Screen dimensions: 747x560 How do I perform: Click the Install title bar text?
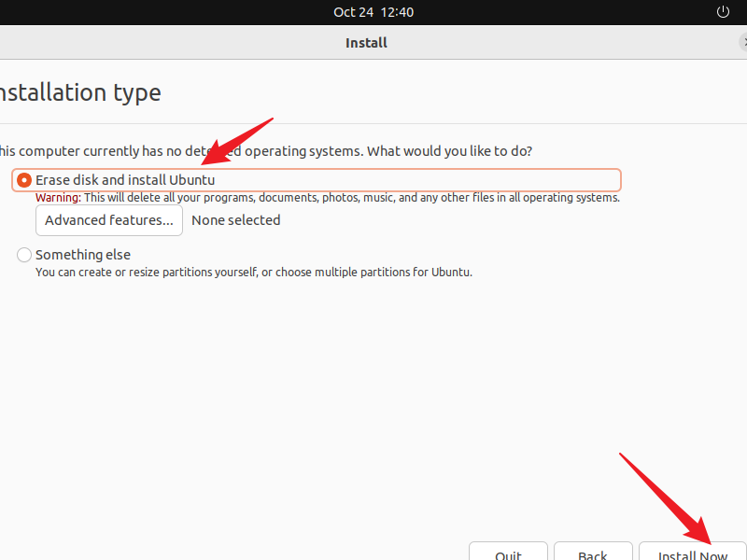[366, 42]
